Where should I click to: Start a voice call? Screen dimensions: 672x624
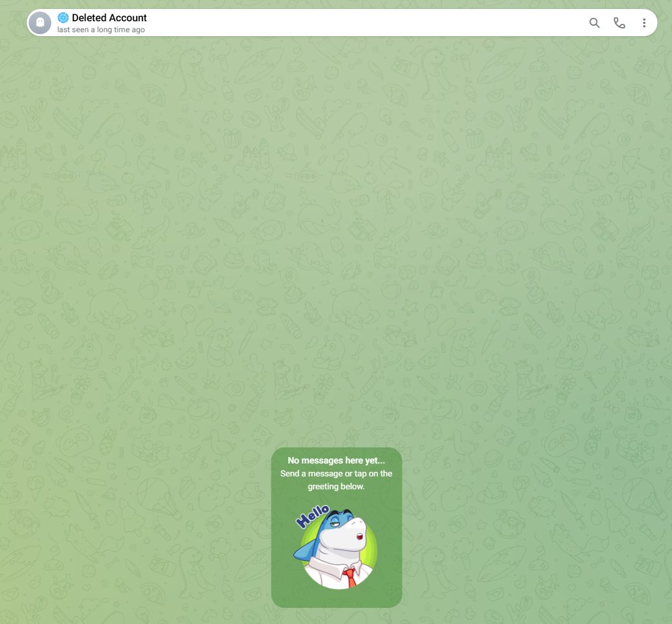[x=619, y=23]
